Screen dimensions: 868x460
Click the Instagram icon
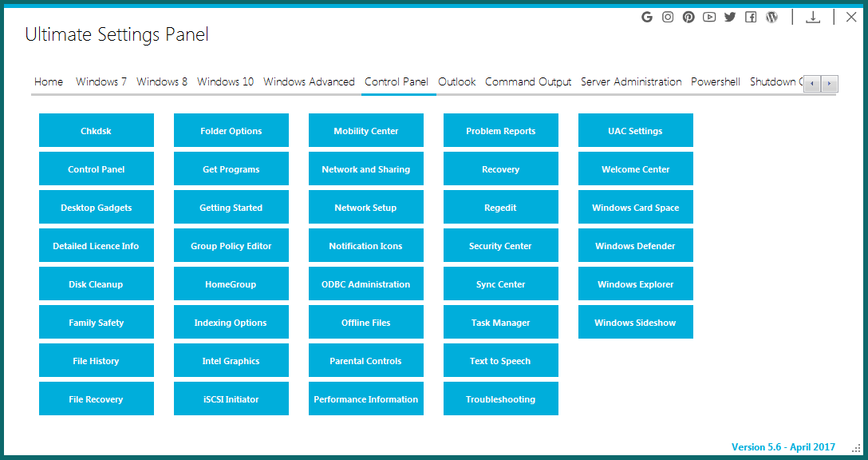click(x=668, y=17)
